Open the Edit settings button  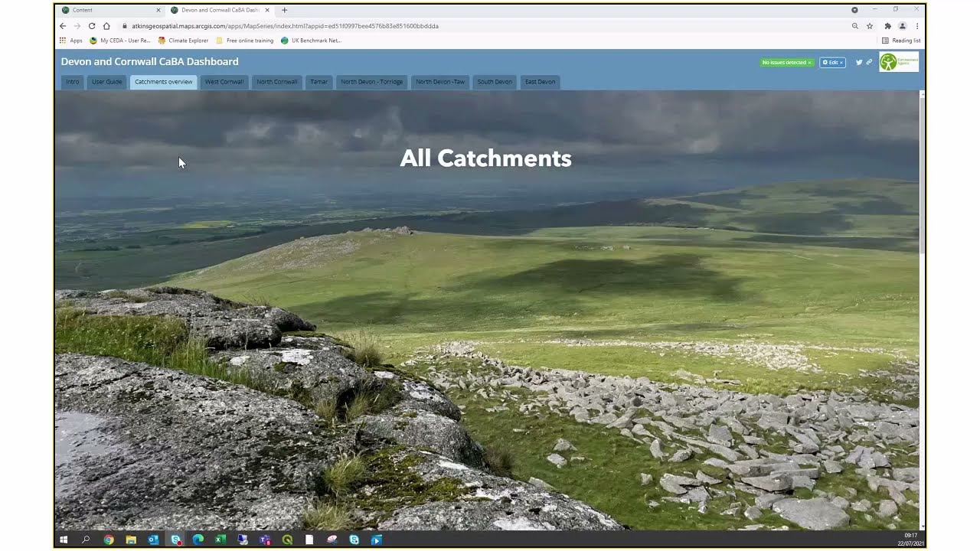832,63
